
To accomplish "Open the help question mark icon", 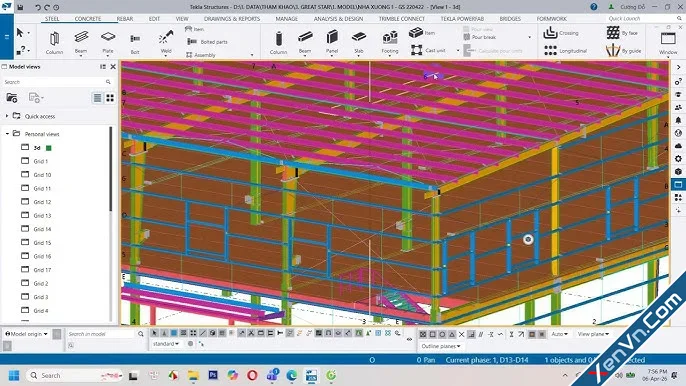I will coord(594,7).
